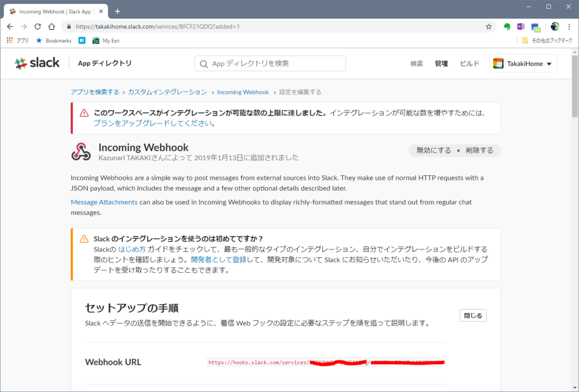Click the Slack logo in the header
Screen dimensions: 579x392
click(36, 63)
